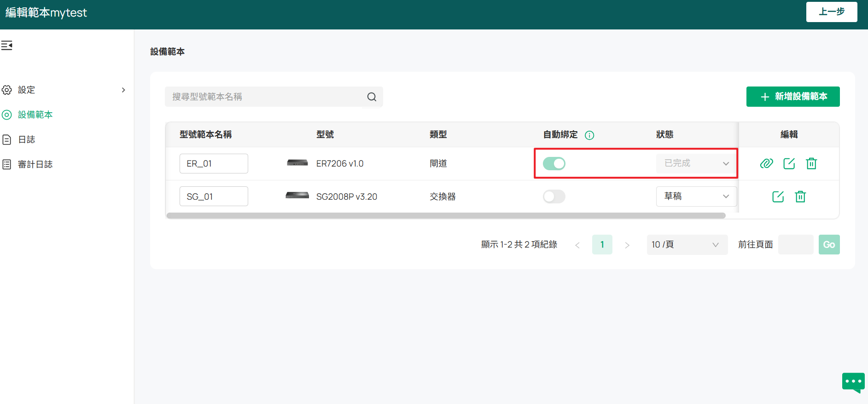This screenshot has height=404, width=868.
Task: Click the 自動綁定 info icon
Action: tap(589, 135)
